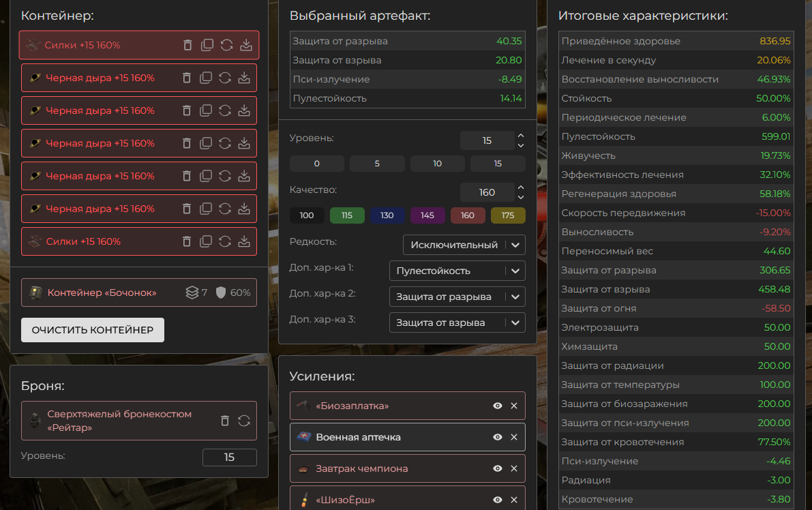Hide the Военная аптечка boost effect
This screenshot has height=510, width=812.
pos(498,437)
